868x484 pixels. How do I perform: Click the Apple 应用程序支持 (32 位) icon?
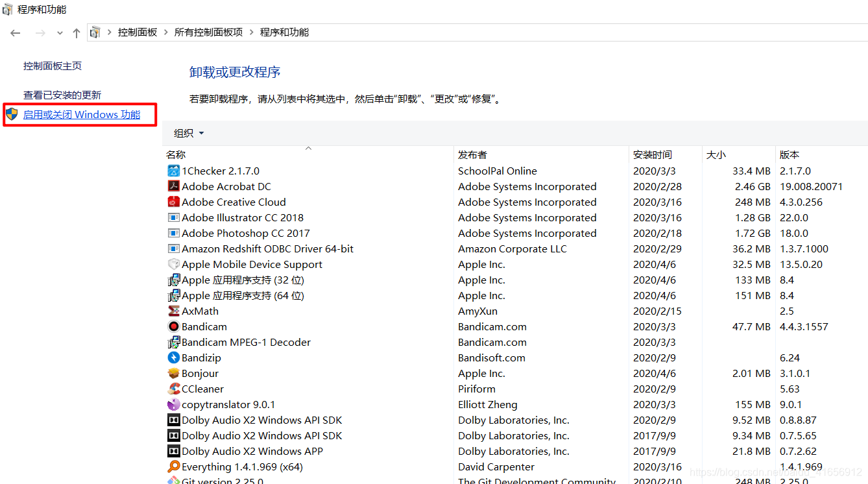click(173, 280)
